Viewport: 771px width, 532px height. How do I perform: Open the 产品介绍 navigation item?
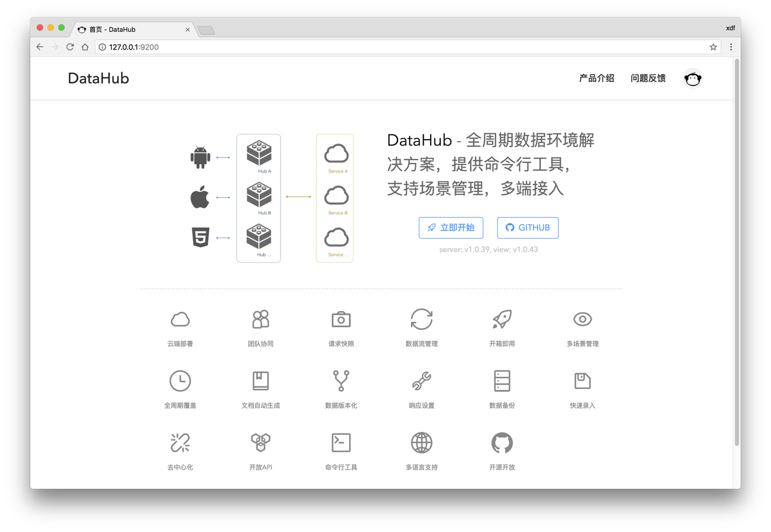click(x=596, y=78)
